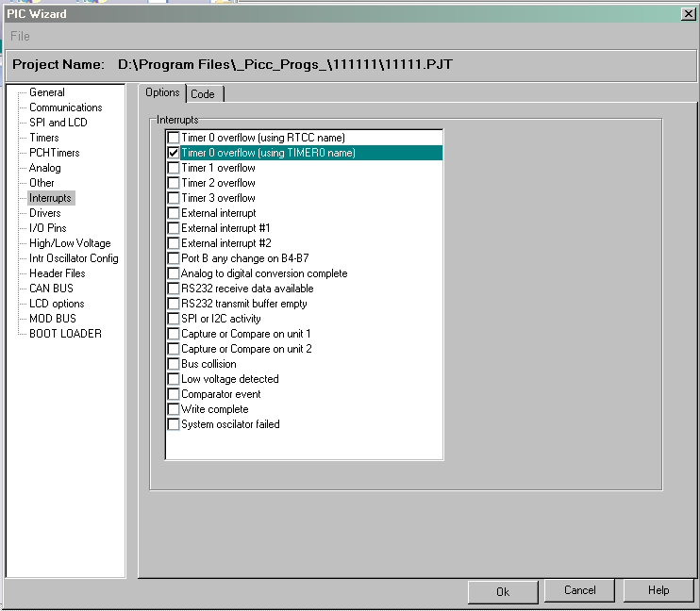Enable Timer 0 overflow RTCC name checkbox
Image resolution: width=700 pixels, height=611 pixels.
click(174, 138)
